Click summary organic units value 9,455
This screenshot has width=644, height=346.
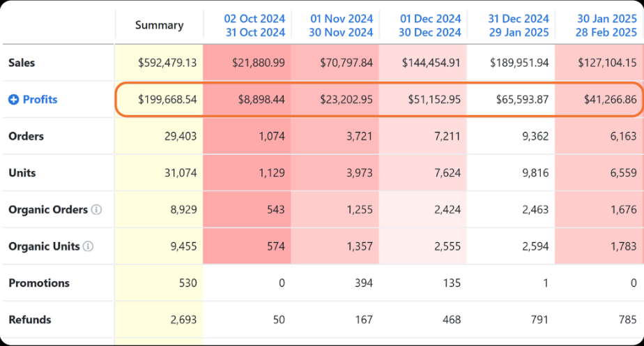183,246
